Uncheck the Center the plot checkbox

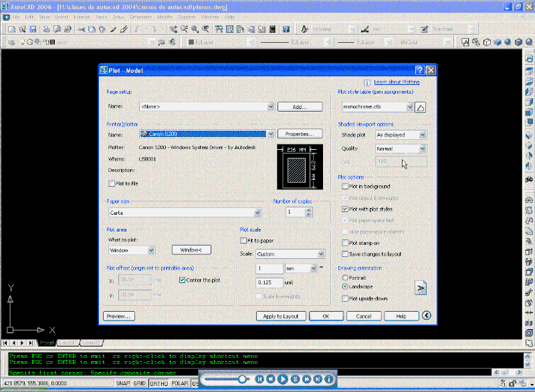(182, 280)
